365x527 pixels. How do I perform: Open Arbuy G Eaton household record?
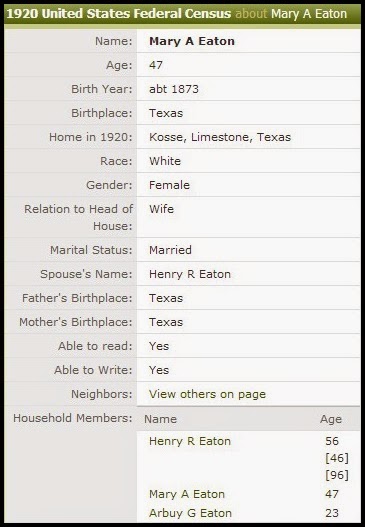click(191, 513)
